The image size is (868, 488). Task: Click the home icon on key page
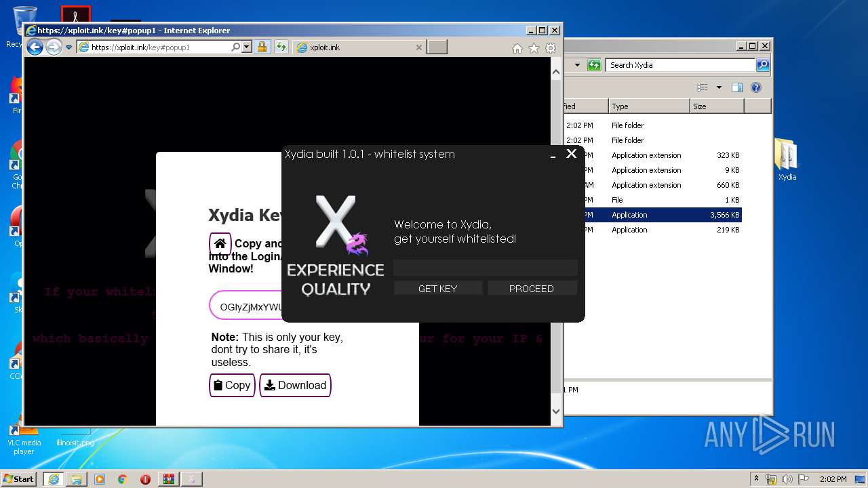point(220,244)
